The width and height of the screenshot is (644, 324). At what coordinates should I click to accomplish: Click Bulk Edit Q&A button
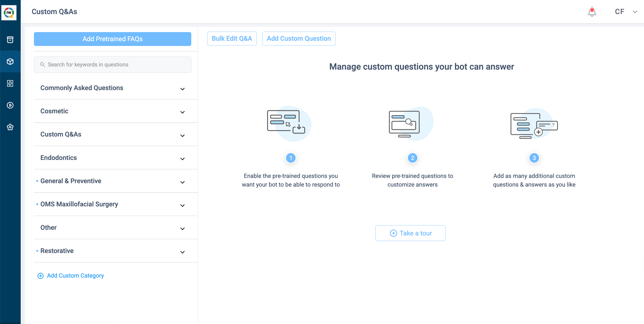point(232,38)
